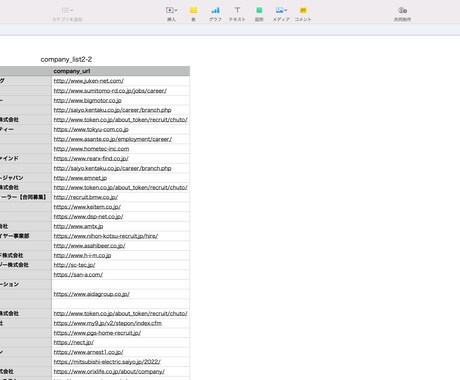Click the mitsubishi-electric saiyo.jp 2022 cell
460x380 pixels.
click(121, 362)
